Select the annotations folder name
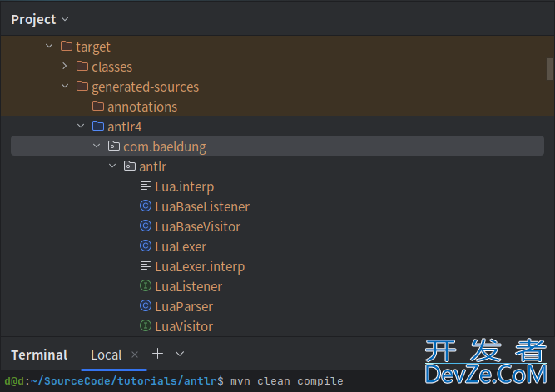Viewport: 555px width, 392px height. 142,107
